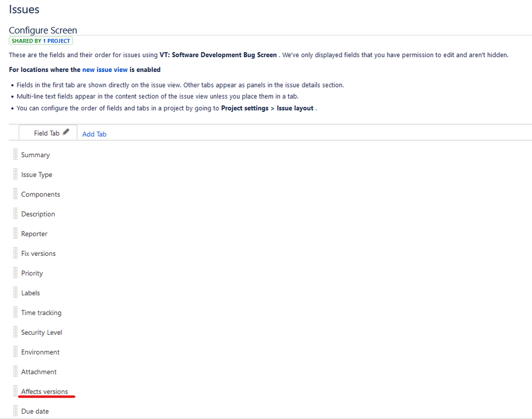Click the drag handle beside Labels
The height and width of the screenshot is (419, 532).
click(15, 293)
